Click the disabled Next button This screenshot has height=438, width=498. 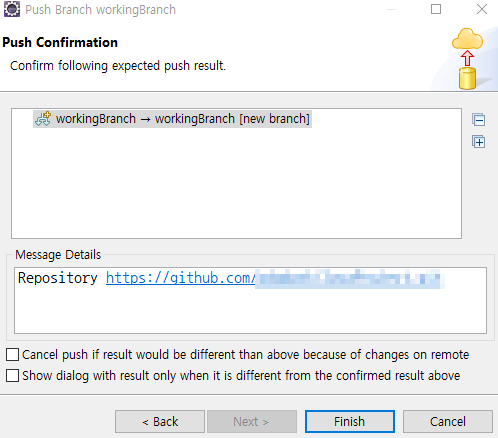tap(252, 422)
